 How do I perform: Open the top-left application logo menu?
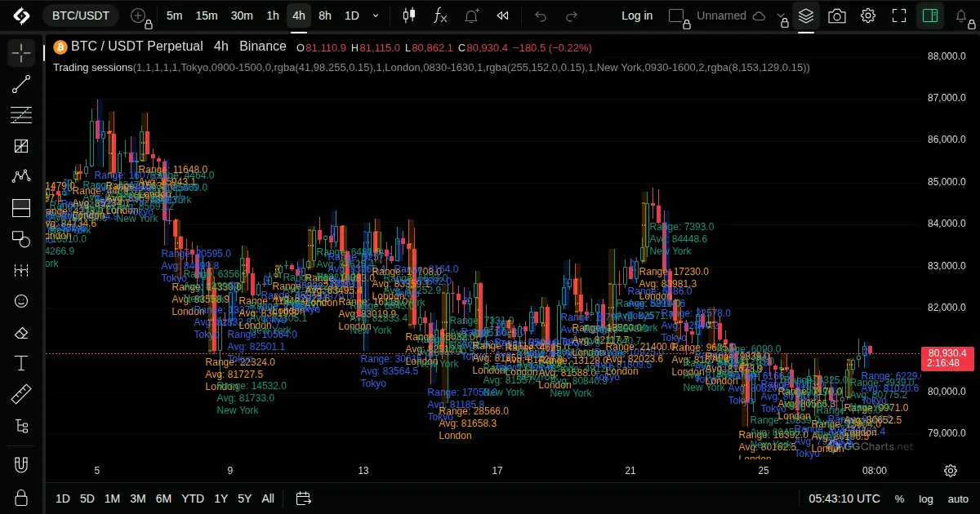[21, 16]
